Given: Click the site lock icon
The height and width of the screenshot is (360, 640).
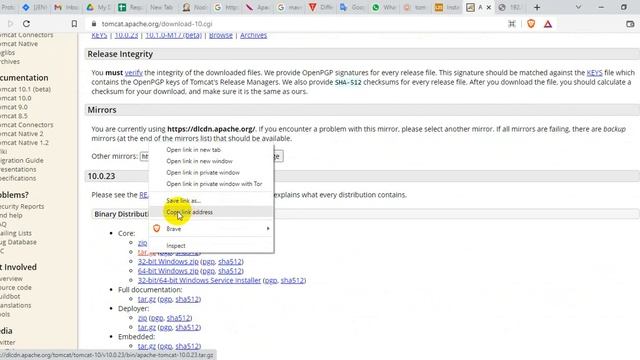Looking at the screenshot, I should coord(94,24).
